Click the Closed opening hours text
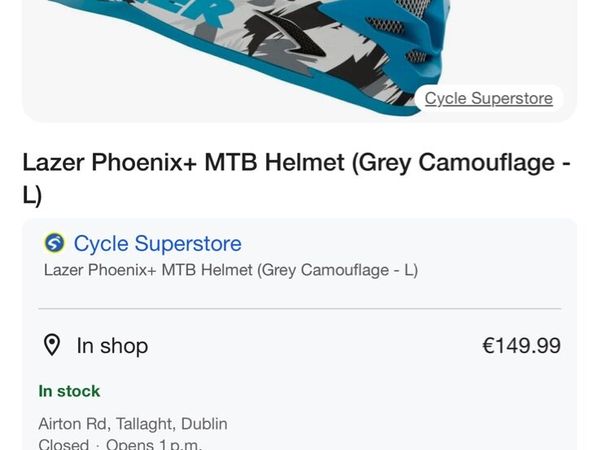Screen dimensions: 600x450 [x=64, y=444]
